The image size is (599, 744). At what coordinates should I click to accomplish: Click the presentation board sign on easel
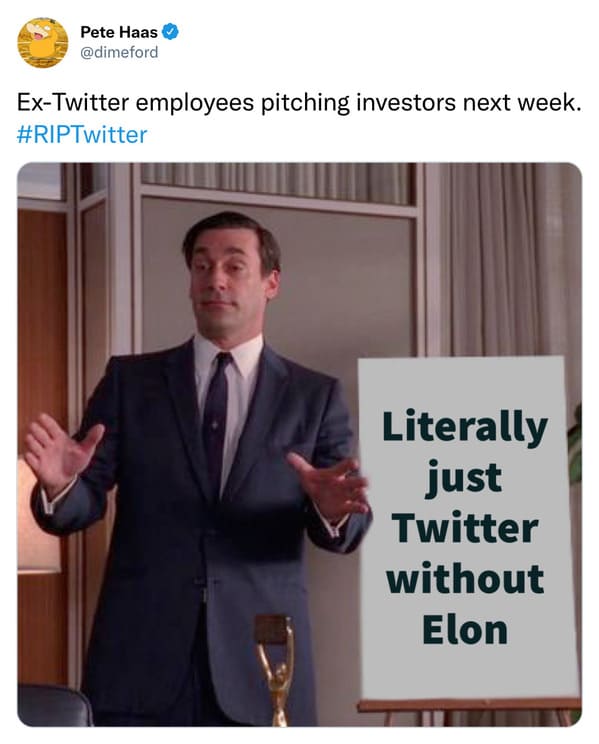[x=468, y=528]
